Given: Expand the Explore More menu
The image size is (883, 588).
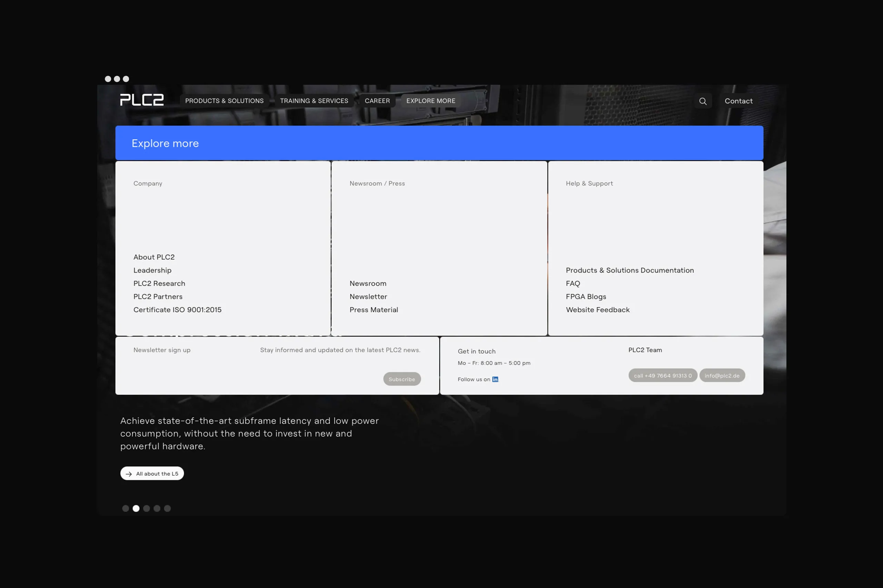Looking at the screenshot, I should point(430,101).
